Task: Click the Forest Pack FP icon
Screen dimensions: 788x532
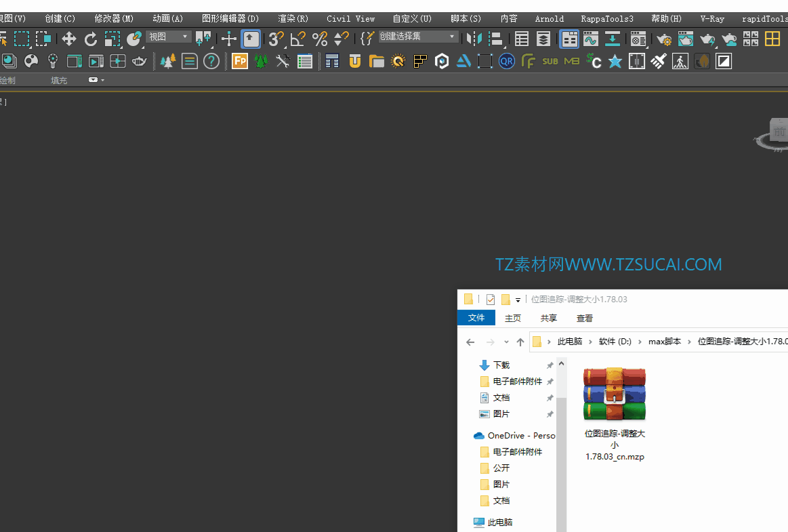Action: (240, 62)
